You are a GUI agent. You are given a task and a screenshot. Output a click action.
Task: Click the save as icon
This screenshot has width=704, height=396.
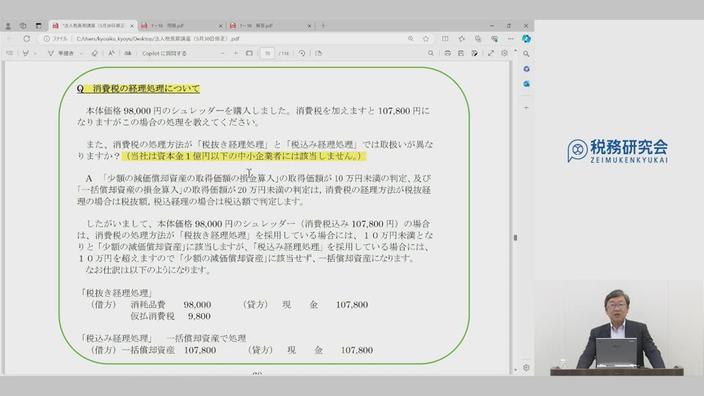[x=475, y=53]
